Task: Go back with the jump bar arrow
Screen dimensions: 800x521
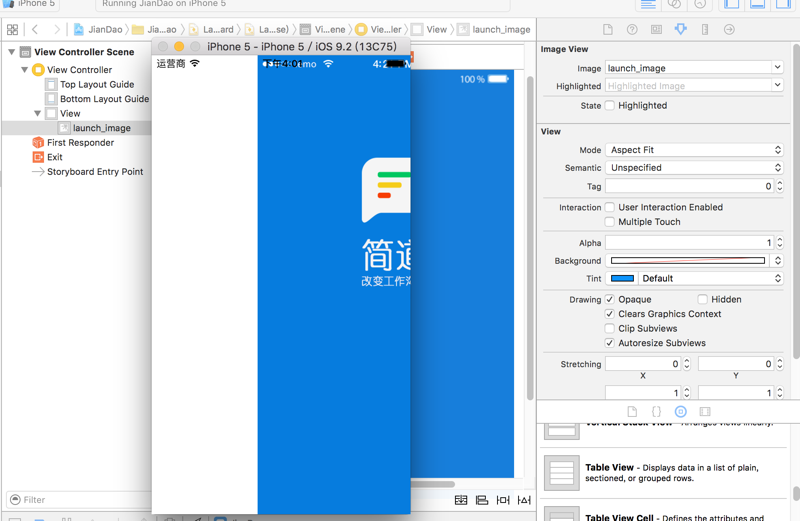Action: pyautogui.click(x=35, y=30)
